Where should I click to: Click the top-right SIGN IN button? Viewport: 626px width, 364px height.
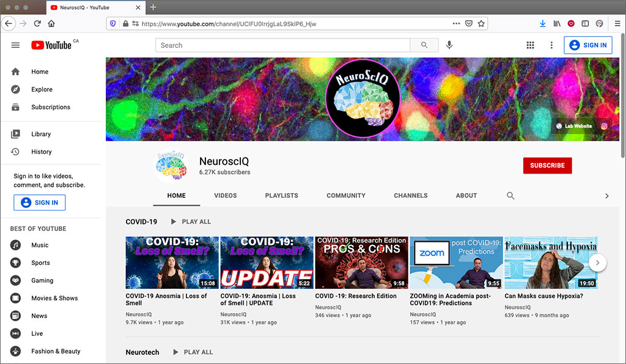pyautogui.click(x=587, y=45)
